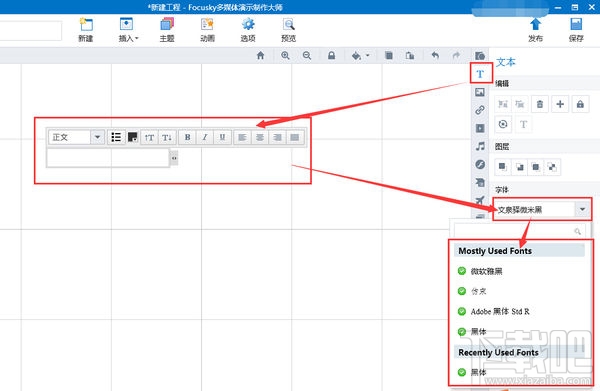The image size is (600, 391).
Task: Open the 动画 (Animation) editor
Action: [x=207, y=29]
